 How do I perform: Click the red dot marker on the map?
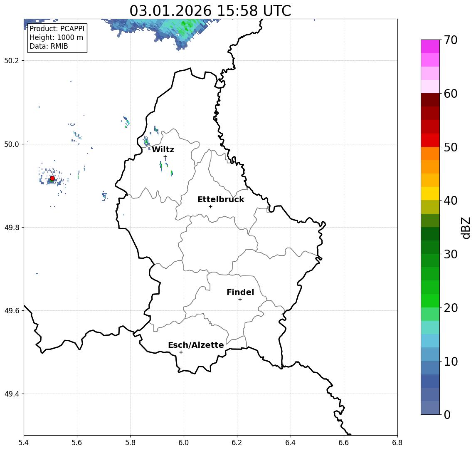[x=52, y=178]
